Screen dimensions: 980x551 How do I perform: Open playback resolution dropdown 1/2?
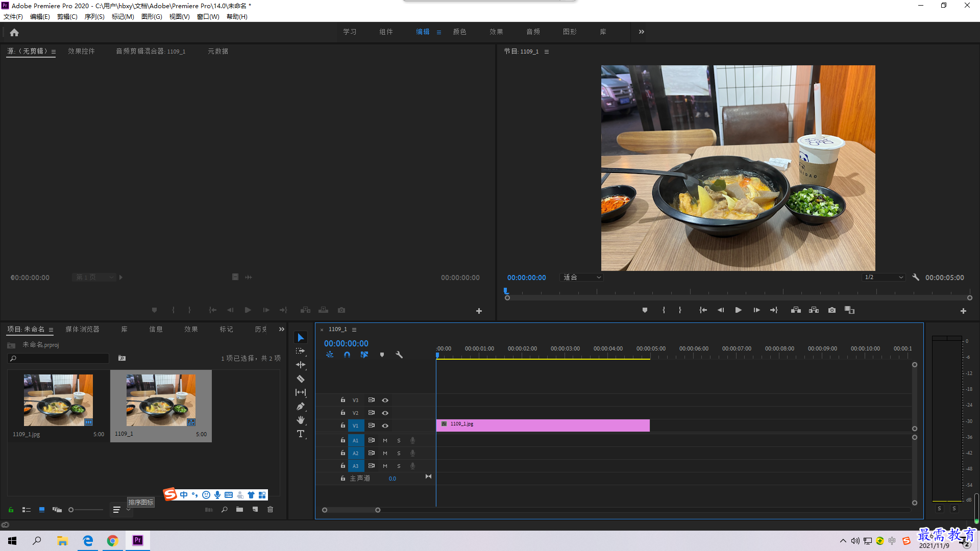point(884,278)
